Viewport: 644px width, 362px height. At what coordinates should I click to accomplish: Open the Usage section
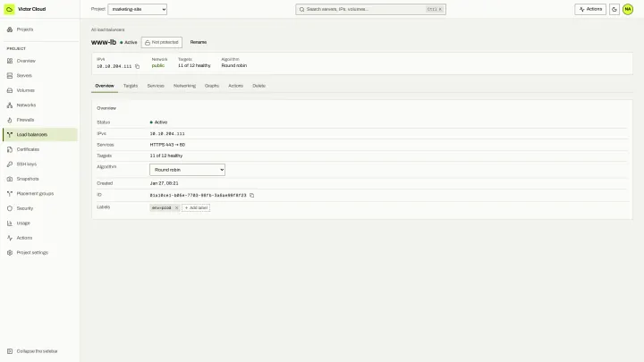(x=40, y=223)
